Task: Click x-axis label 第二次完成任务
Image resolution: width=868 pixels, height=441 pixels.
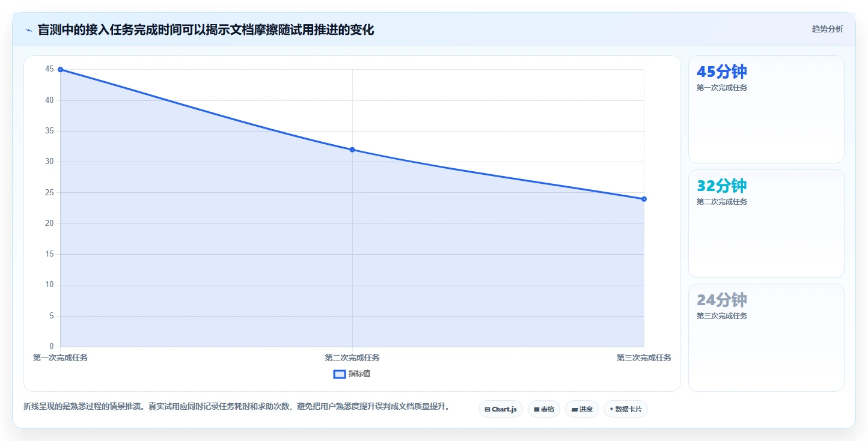Action: coord(352,357)
